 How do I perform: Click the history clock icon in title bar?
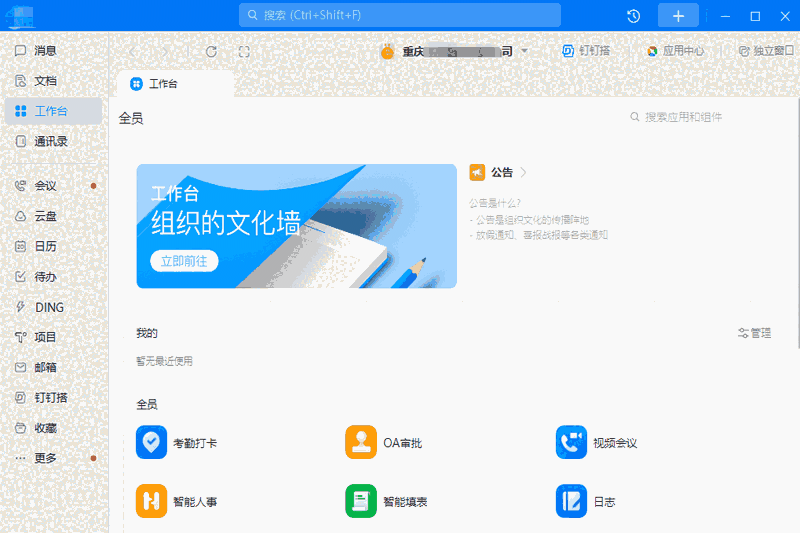pyautogui.click(x=634, y=16)
